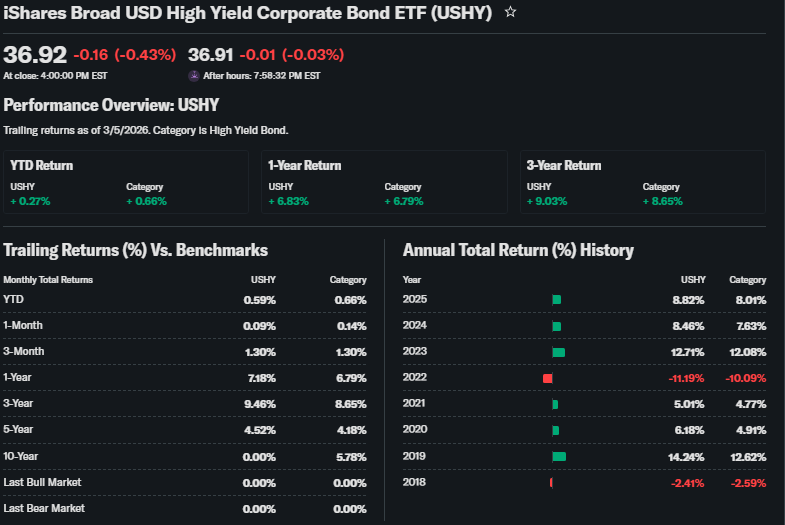Click the Year column header in annual history

tap(412, 280)
